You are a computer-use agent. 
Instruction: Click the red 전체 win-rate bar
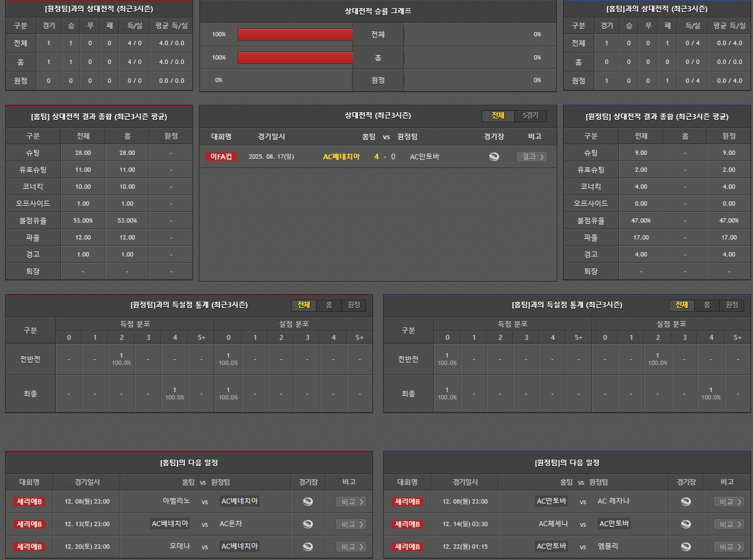tap(295, 34)
